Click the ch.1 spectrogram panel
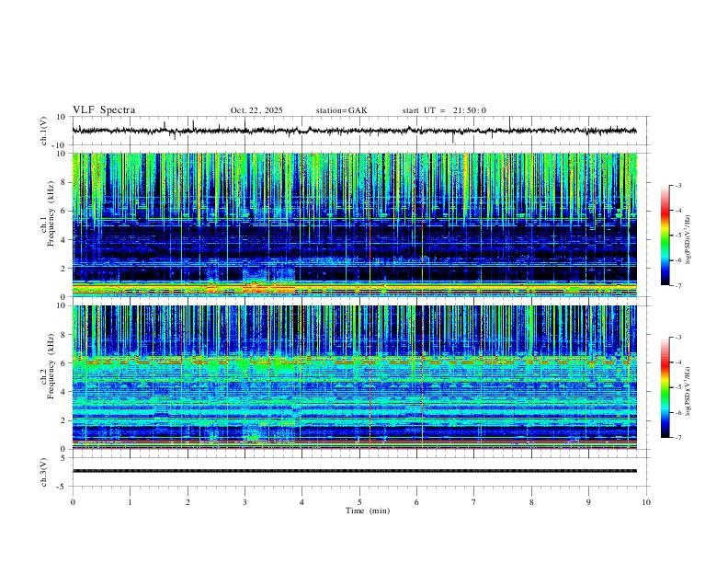Screen dimensions: 728x563 point(355,224)
